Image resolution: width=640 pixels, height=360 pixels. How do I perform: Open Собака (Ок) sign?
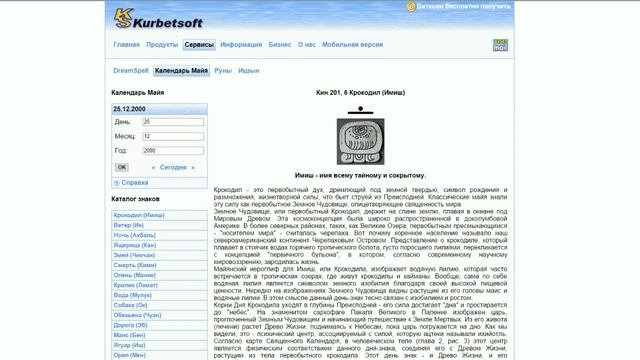coord(130,305)
